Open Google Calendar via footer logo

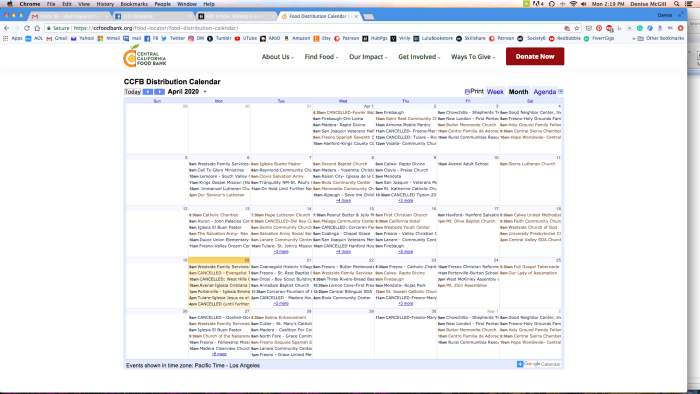538,364
